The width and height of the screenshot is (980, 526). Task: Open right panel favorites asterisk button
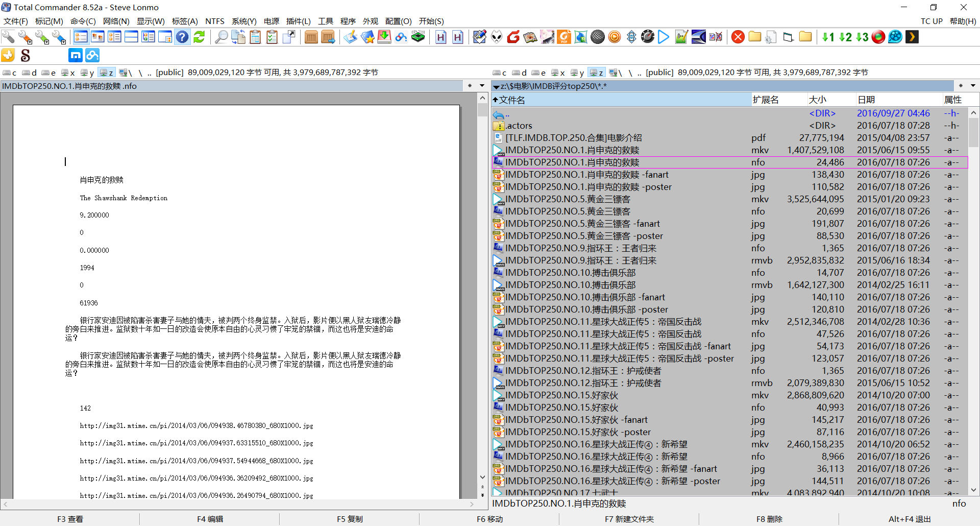961,86
